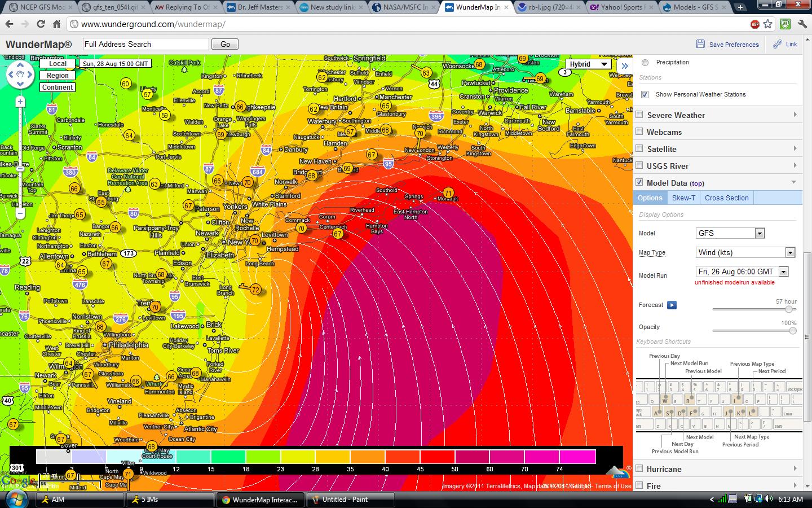Click the station marker 71 near Montauk
This screenshot has height=508, width=812.
[448, 193]
